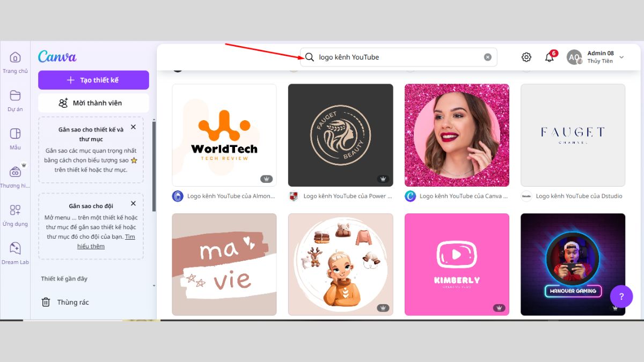This screenshot has height=362, width=644.
Task: Open Dự án projects folder icon
Action: [x=15, y=95]
